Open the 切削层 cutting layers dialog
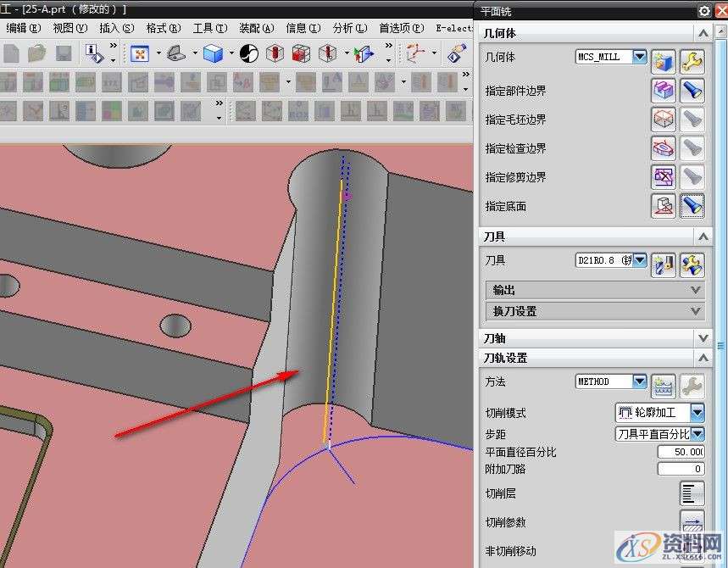This screenshot has width=728, height=568. pyautogui.click(x=692, y=494)
